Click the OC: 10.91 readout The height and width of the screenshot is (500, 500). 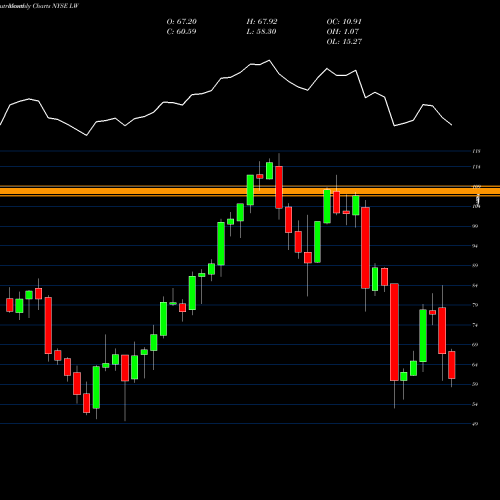pos(344,22)
